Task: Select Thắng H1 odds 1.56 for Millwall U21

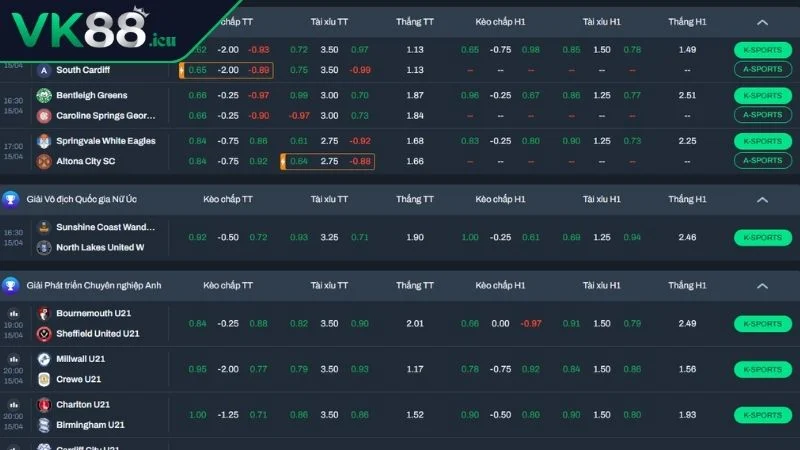Action: coord(687,369)
